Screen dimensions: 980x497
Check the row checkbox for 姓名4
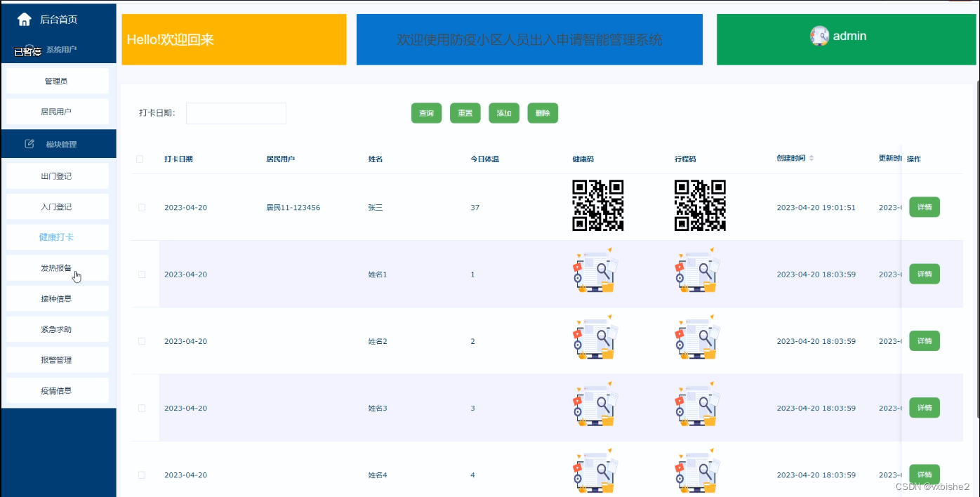[x=142, y=475]
